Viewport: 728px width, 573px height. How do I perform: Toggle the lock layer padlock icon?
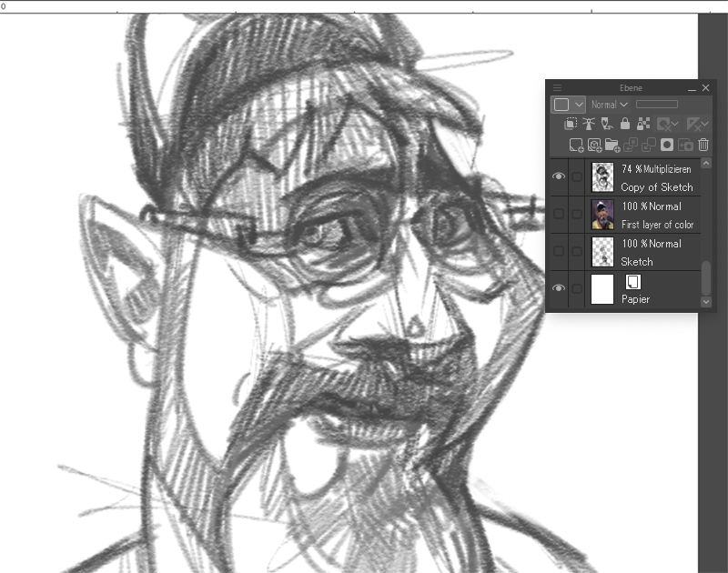(x=625, y=124)
